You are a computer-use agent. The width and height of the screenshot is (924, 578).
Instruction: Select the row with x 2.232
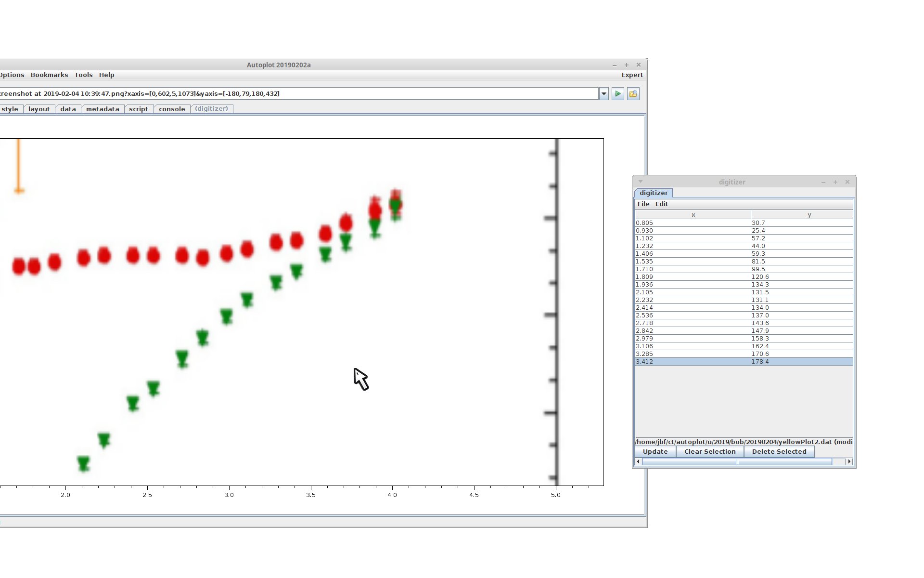(744, 300)
